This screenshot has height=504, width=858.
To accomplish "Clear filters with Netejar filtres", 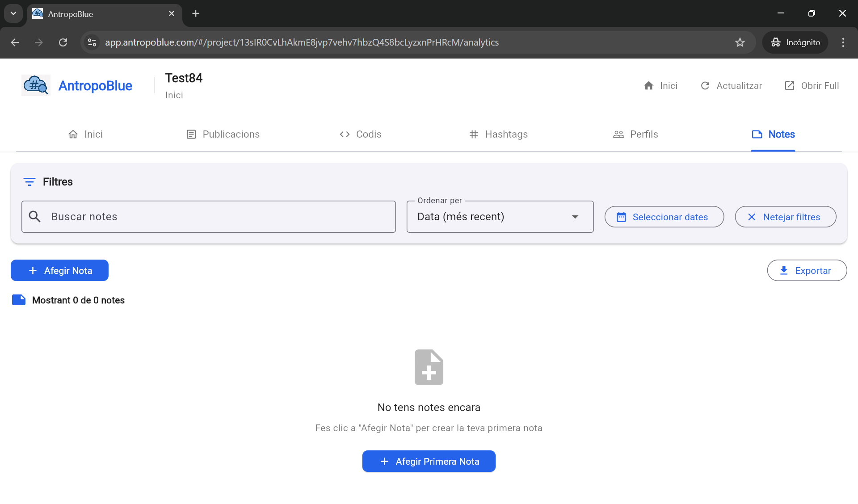I will click(785, 217).
